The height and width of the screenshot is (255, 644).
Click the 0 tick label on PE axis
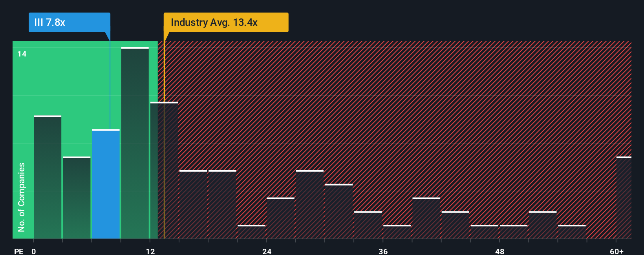pos(34,251)
